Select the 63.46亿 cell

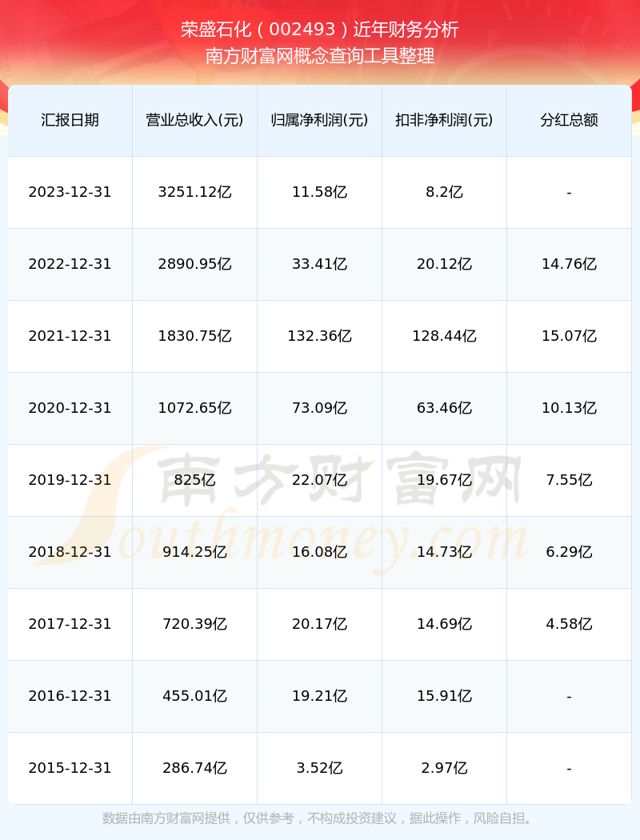445,408
